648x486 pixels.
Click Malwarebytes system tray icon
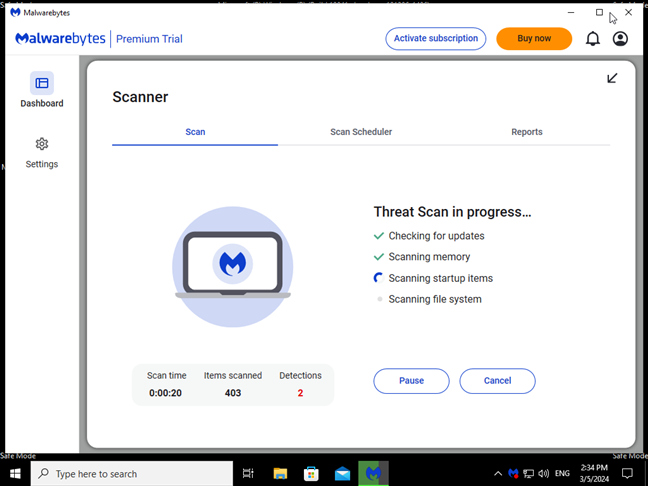[x=513, y=474]
